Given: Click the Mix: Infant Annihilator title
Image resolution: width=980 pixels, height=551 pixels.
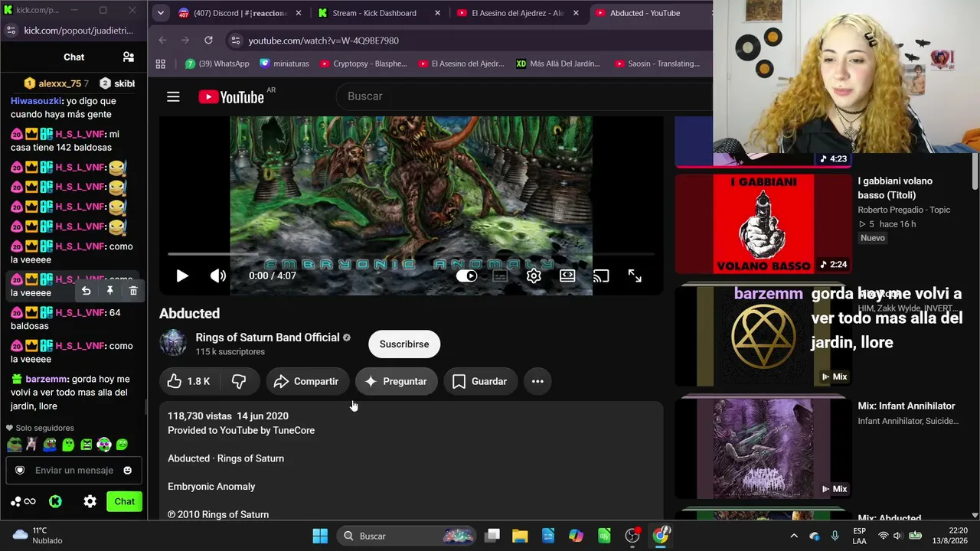Looking at the screenshot, I should coord(906,406).
